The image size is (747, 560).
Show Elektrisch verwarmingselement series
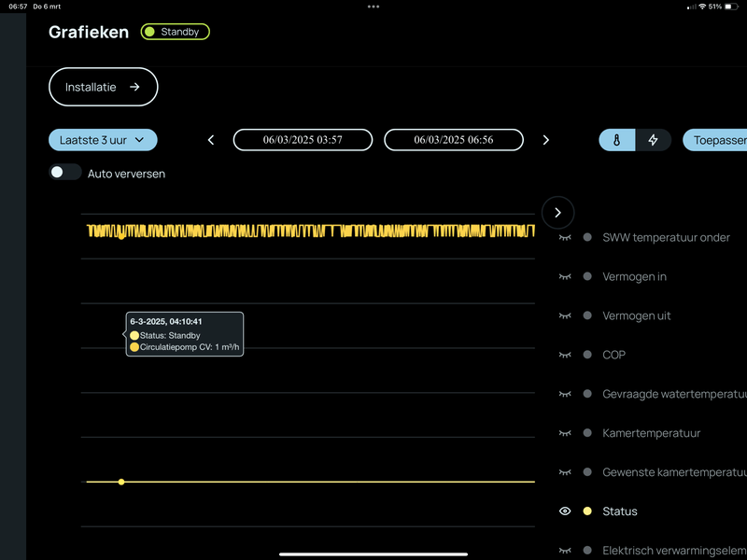[565, 550]
